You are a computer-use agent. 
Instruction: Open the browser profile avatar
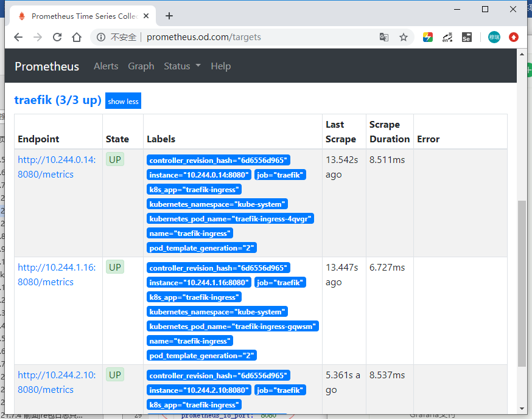pyautogui.click(x=494, y=37)
